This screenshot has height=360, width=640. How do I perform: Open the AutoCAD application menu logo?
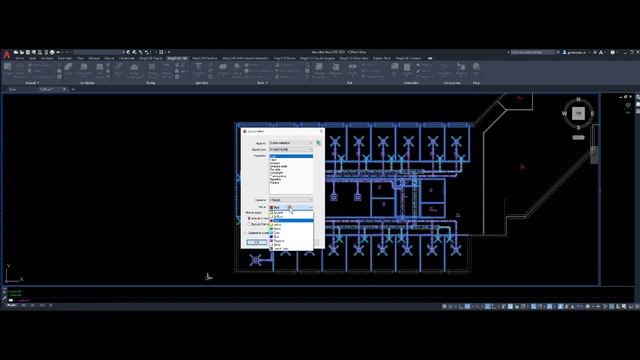click(7, 54)
